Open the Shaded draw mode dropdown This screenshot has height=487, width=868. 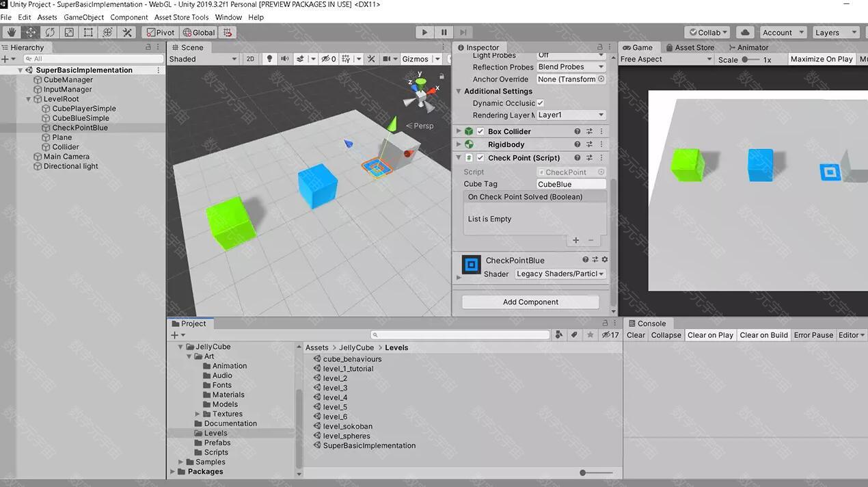203,59
